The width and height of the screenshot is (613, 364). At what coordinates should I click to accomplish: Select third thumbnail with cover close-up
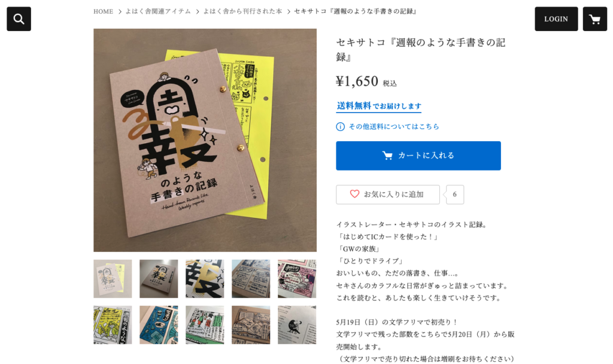point(205,279)
